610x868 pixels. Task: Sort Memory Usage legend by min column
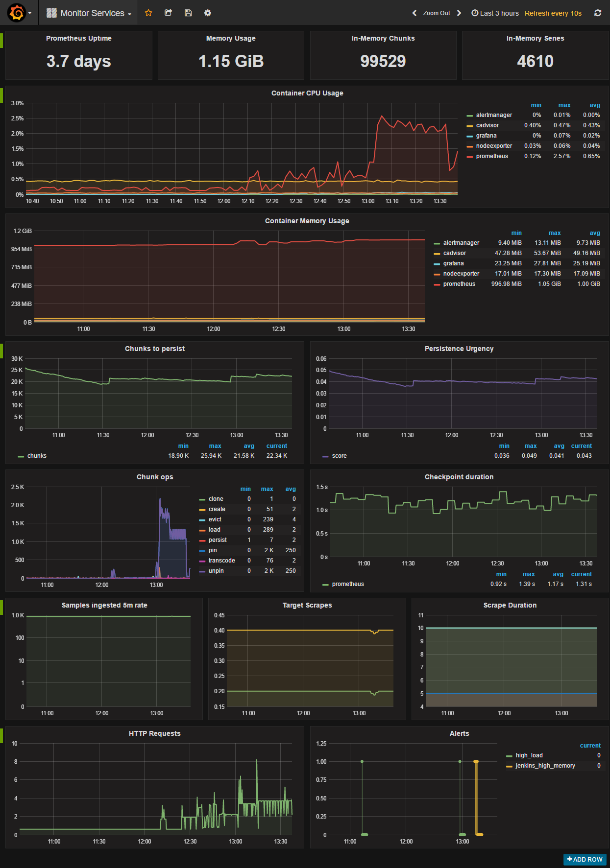[516, 233]
